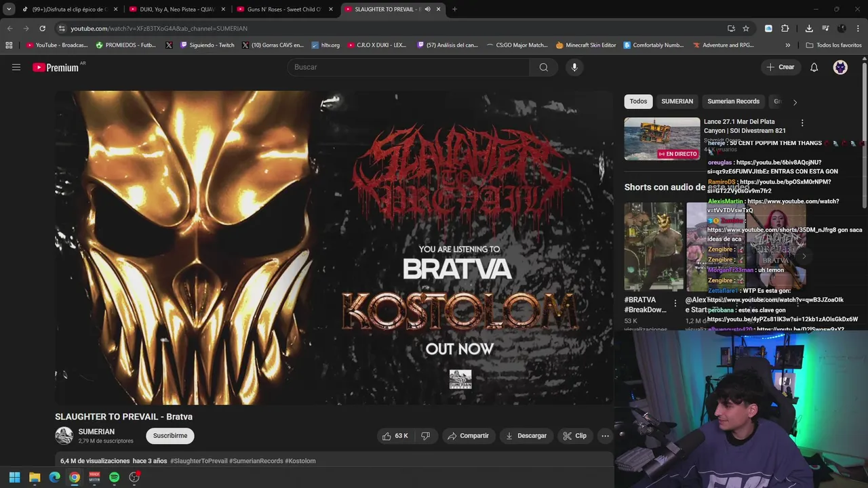Open options for Lance 27.1 video

tap(802, 123)
